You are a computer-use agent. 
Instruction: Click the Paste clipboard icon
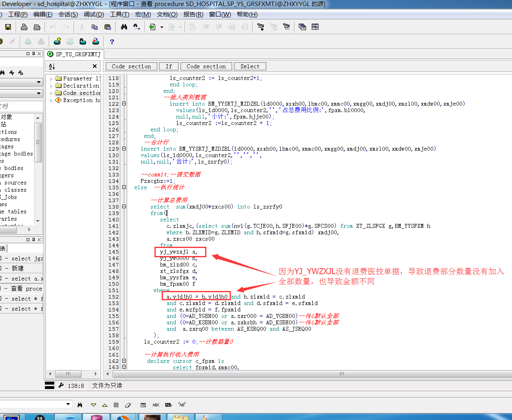(107, 27)
